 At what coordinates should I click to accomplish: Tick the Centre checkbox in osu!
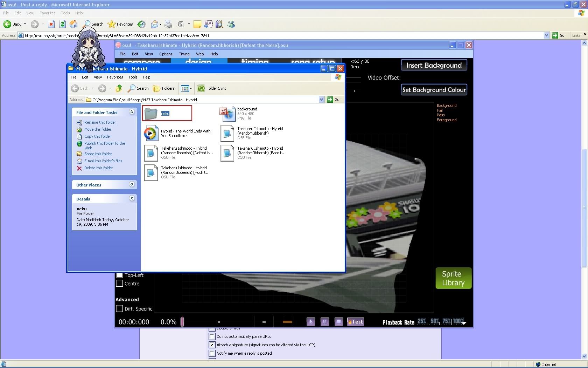click(x=119, y=284)
